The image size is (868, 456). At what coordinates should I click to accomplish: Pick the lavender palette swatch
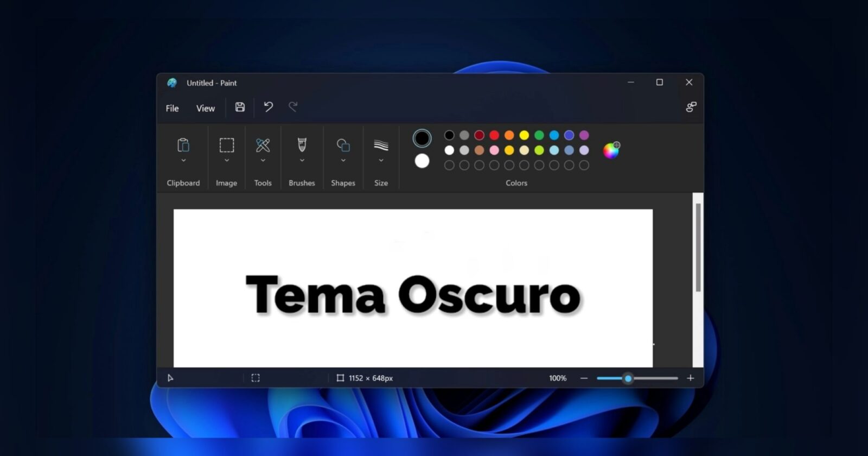[x=584, y=150]
